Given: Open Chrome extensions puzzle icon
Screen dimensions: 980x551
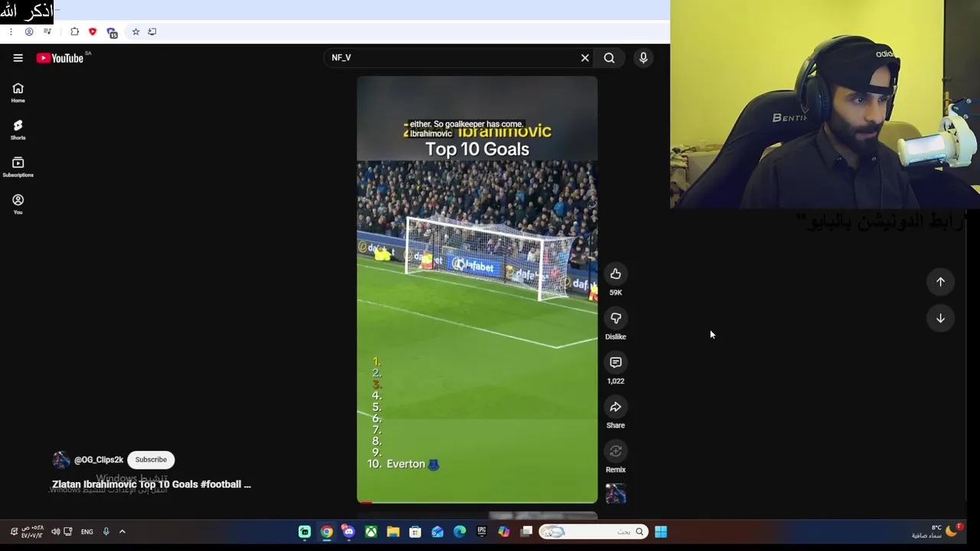Looking at the screenshot, I should 74,32.
